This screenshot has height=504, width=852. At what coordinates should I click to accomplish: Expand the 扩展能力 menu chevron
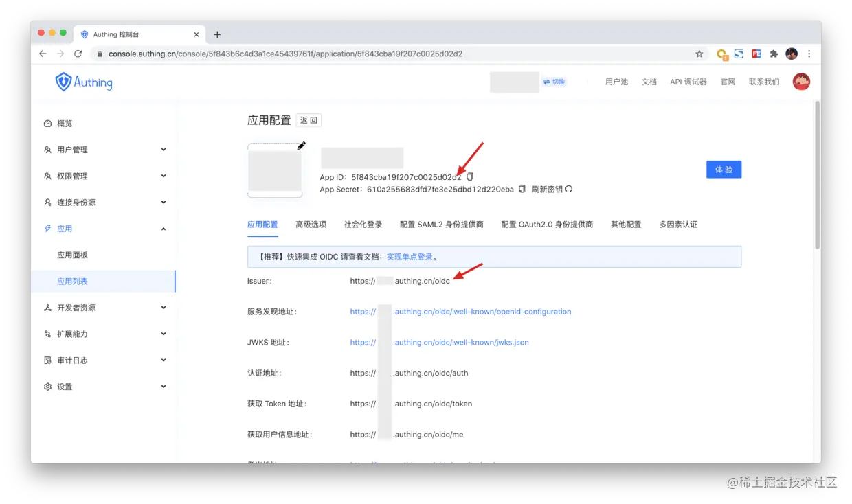[x=164, y=334]
